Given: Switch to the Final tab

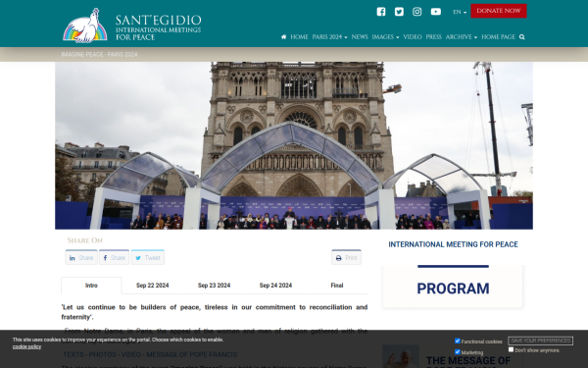Looking at the screenshot, I should 337,286.
